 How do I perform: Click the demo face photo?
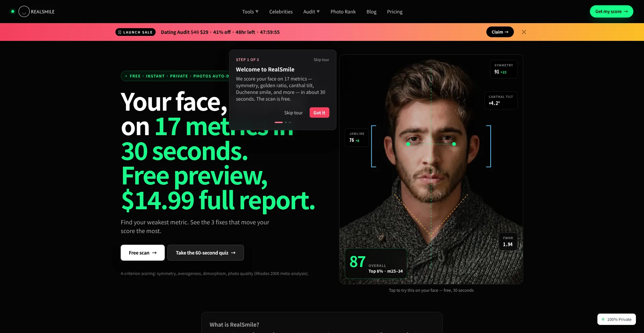click(x=431, y=169)
